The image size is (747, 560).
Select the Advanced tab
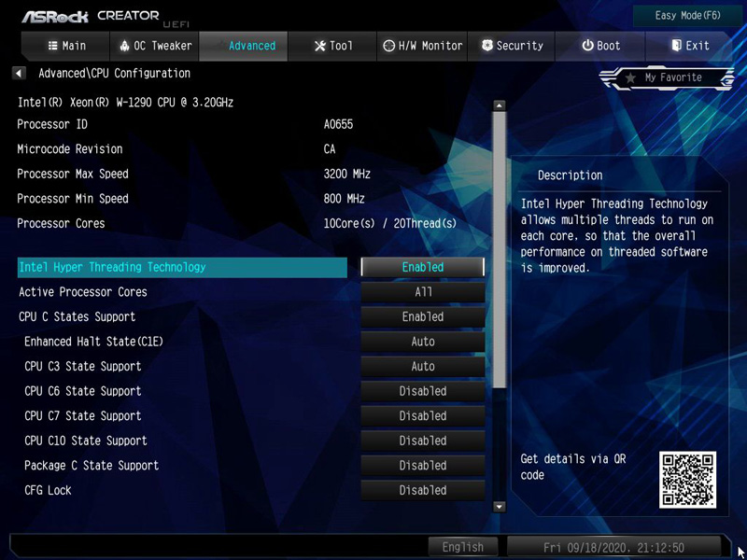pos(243,46)
